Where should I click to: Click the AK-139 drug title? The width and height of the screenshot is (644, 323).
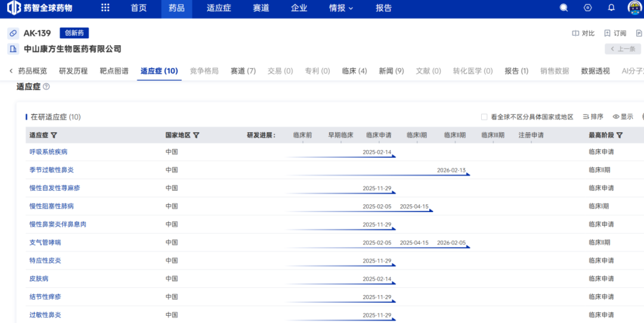[37, 33]
